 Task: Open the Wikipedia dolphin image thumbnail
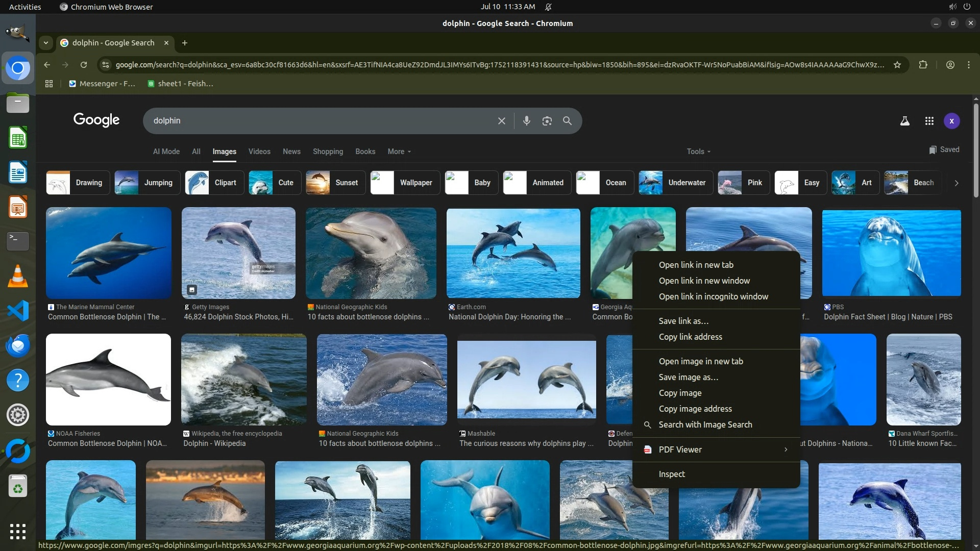(x=243, y=380)
